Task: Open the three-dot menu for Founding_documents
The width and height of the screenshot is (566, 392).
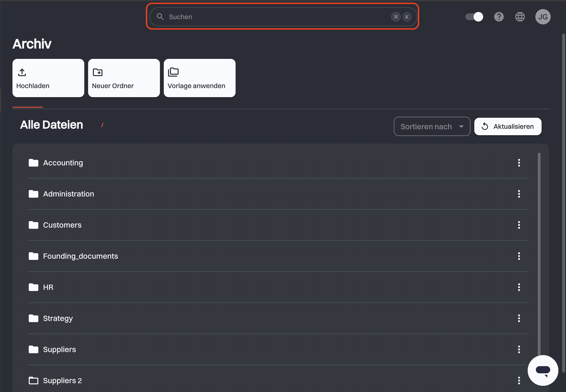Action: click(519, 256)
